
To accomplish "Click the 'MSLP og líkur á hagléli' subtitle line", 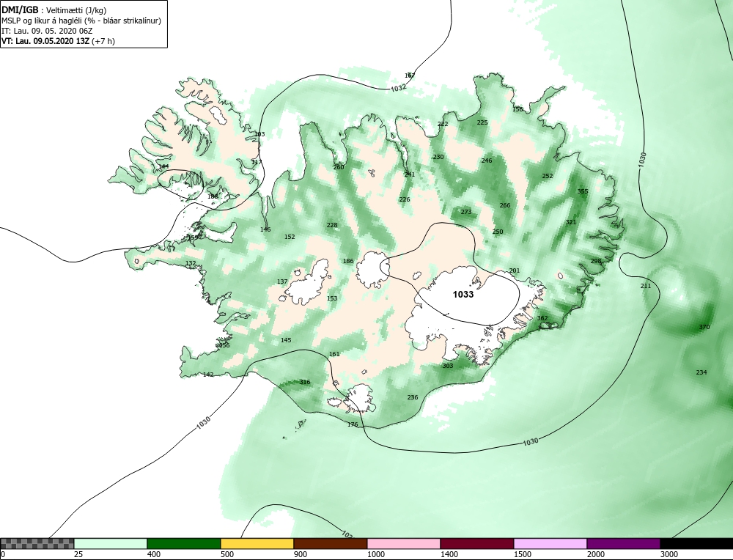I will tap(81, 21).
